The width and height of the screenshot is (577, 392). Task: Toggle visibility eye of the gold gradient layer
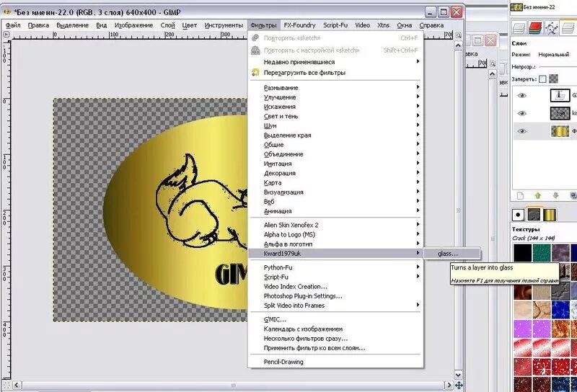[x=521, y=131]
